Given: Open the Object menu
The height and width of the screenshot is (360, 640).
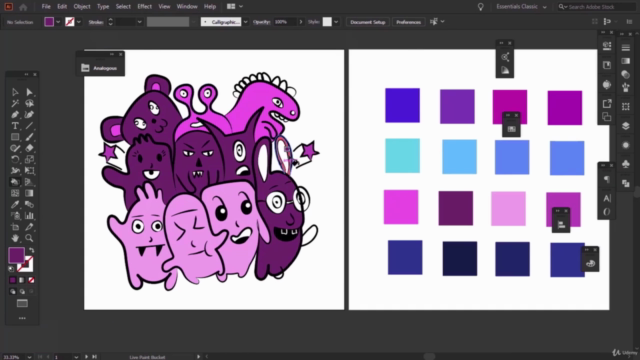Looking at the screenshot, I should point(82,7).
